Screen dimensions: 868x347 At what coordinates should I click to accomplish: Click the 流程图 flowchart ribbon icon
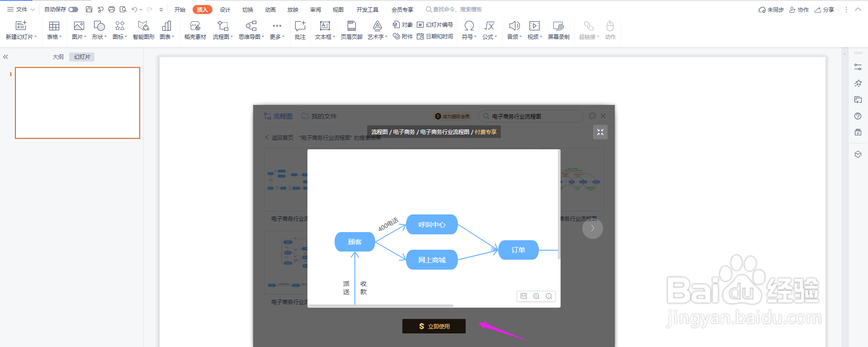click(223, 26)
